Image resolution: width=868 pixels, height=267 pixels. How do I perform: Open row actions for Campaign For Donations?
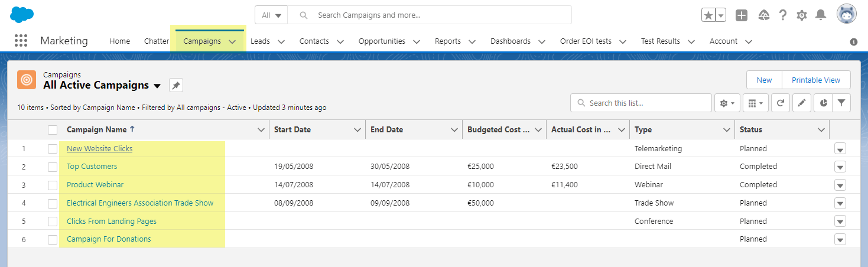point(840,239)
